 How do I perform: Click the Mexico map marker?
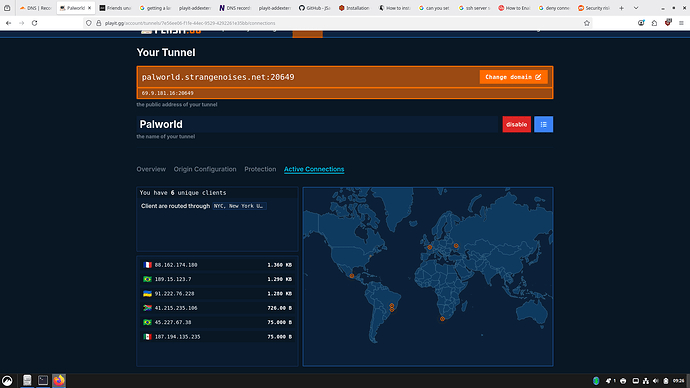pos(352,276)
